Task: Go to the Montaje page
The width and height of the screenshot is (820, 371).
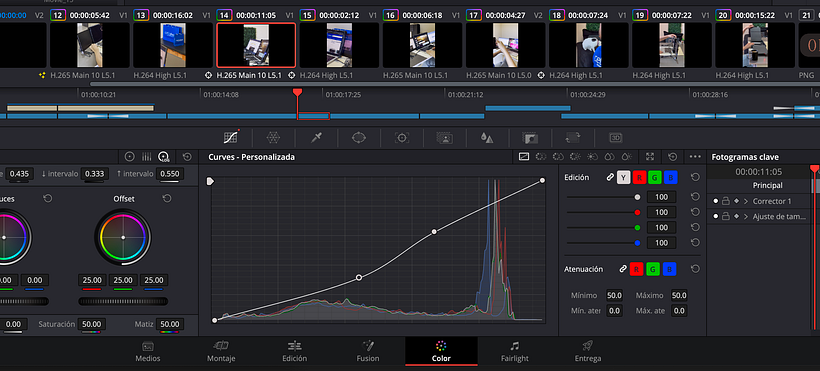Action: tap(221, 352)
